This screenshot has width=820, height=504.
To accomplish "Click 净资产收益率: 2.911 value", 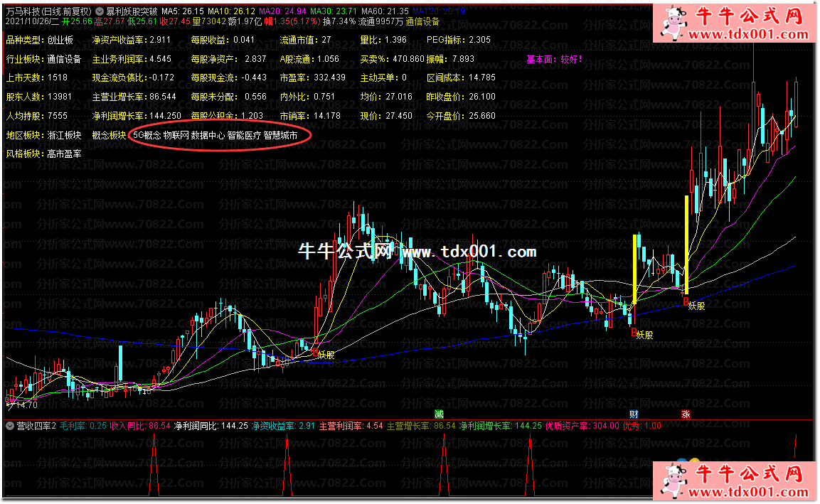I will (x=132, y=41).
